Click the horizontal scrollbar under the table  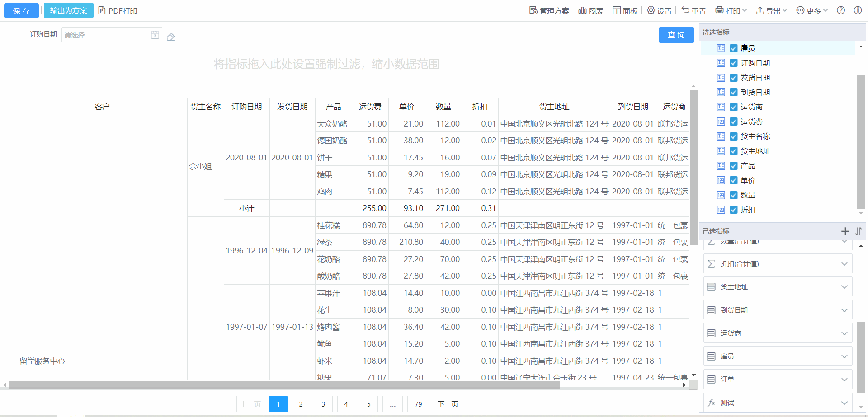[x=285, y=385]
